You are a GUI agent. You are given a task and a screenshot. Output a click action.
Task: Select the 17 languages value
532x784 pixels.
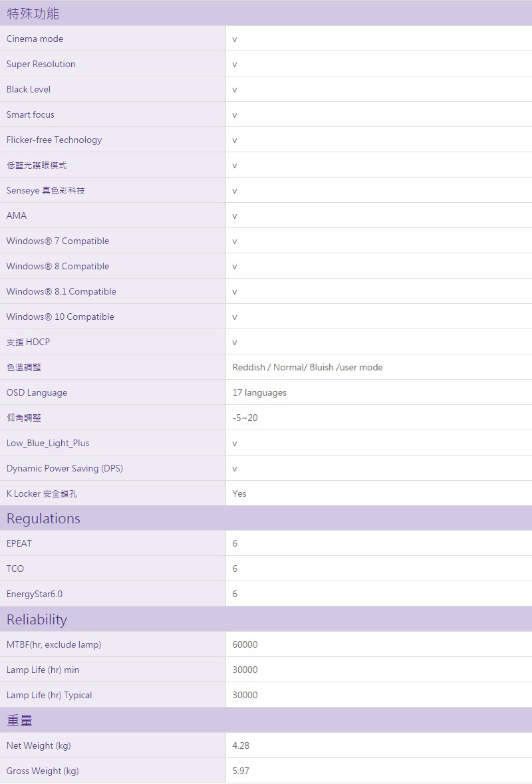click(259, 392)
